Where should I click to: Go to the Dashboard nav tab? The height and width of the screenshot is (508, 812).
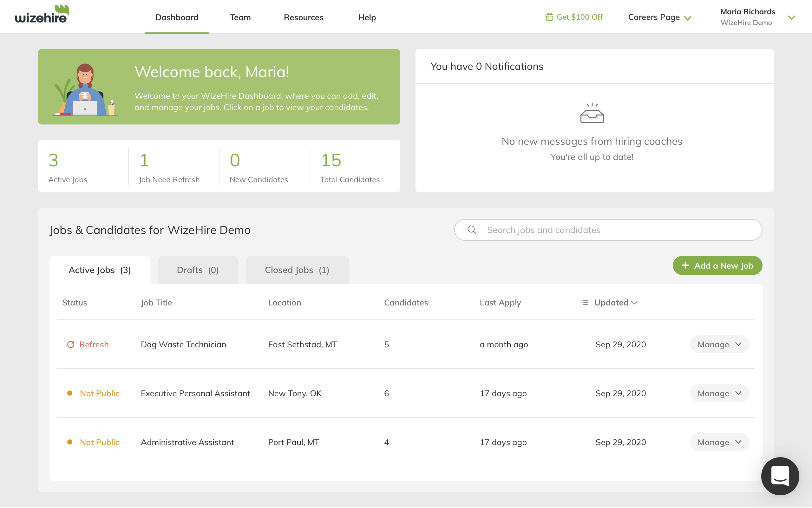pos(177,17)
